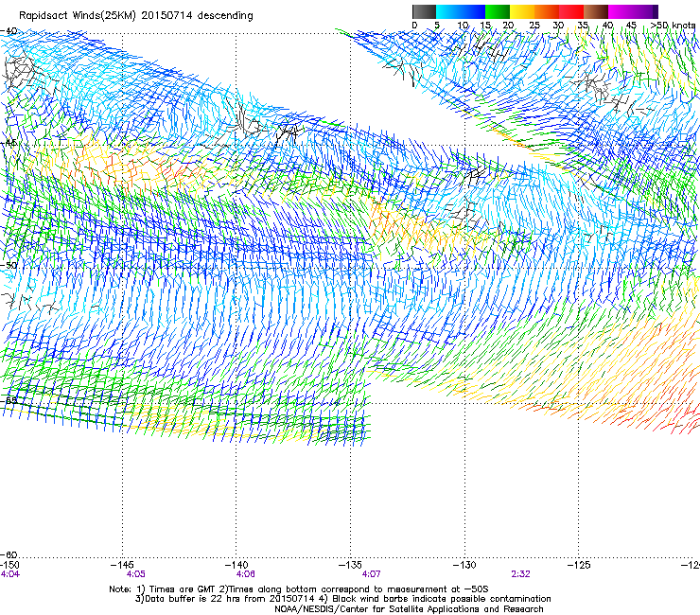This screenshot has width=700, height=615.
Task: Pick the magenta 40-45 knots legend color
Action: [621, 11]
